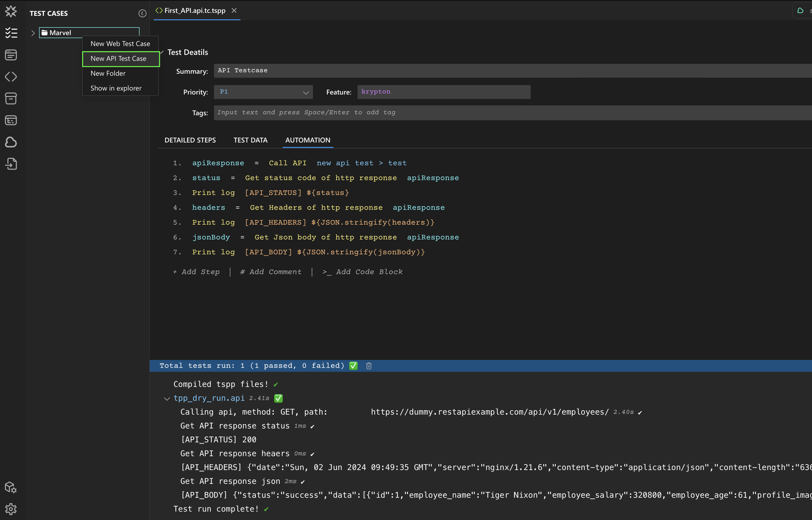This screenshot has height=520, width=812.
Task: Open the import/export icon in the sidebar
Action: click(x=11, y=164)
